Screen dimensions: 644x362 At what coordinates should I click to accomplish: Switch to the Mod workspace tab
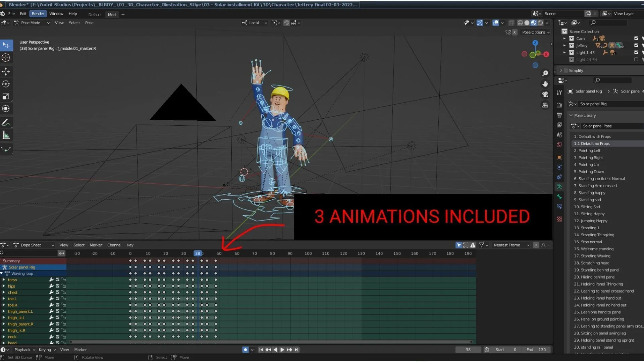(111, 14)
